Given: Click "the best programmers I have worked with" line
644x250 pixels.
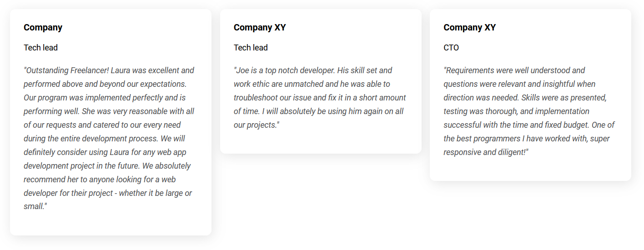Looking at the screenshot, I should pos(527,139).
